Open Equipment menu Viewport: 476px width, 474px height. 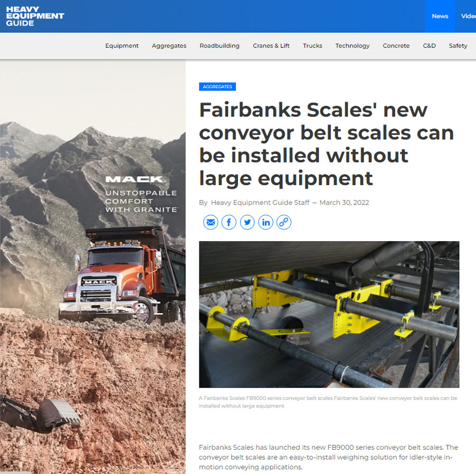[x=122, y=46]
